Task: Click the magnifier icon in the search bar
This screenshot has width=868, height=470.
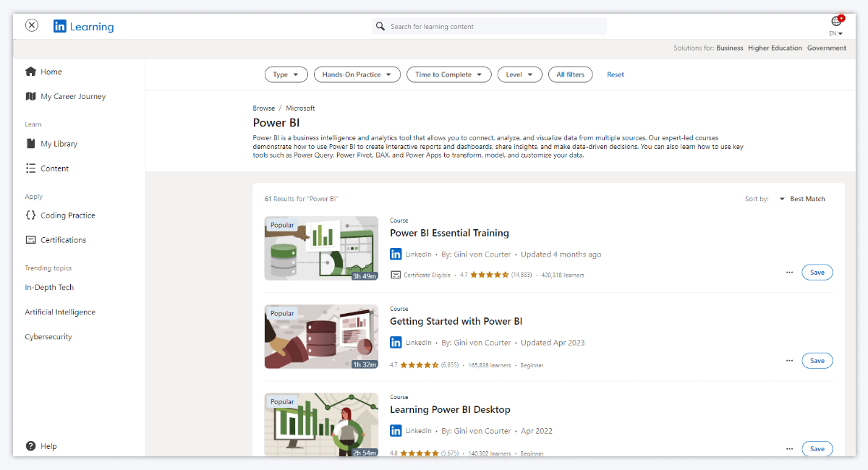Action: (x=380, y=27)
